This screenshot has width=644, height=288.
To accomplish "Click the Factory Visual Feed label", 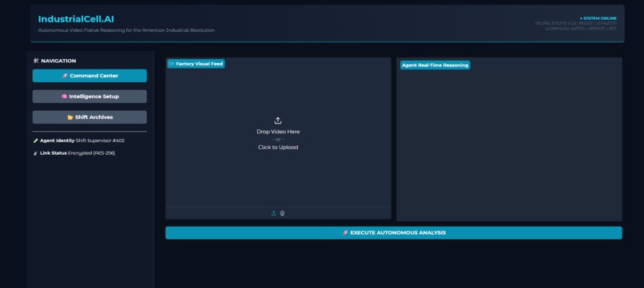I will [196, 64].
